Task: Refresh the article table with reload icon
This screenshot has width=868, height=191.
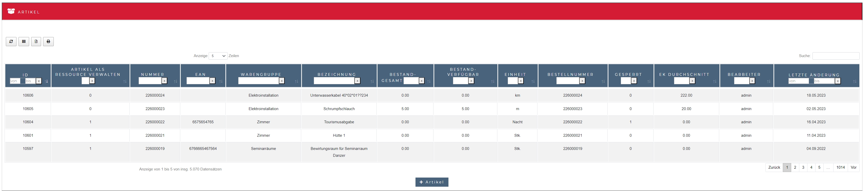Action: click(x=11, y=41)
